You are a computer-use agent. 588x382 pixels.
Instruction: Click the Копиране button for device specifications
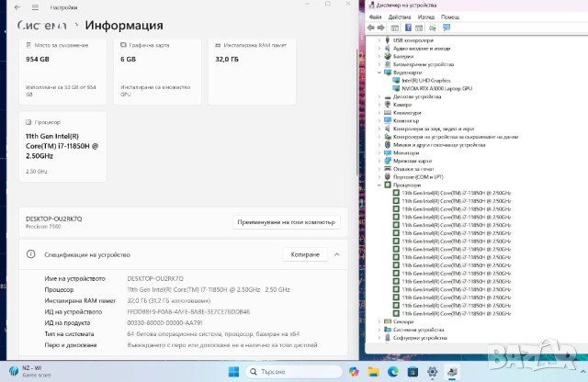tap(305, 254)
